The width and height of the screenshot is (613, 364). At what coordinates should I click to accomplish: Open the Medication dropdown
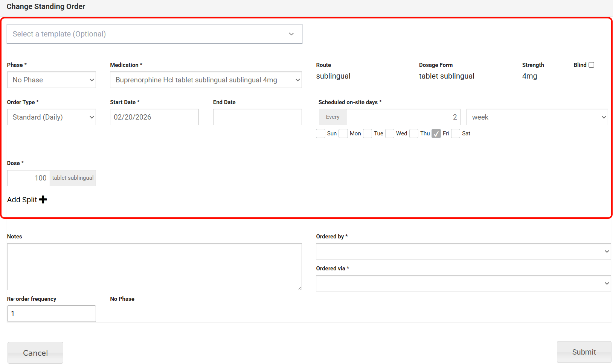pos(206,80)
